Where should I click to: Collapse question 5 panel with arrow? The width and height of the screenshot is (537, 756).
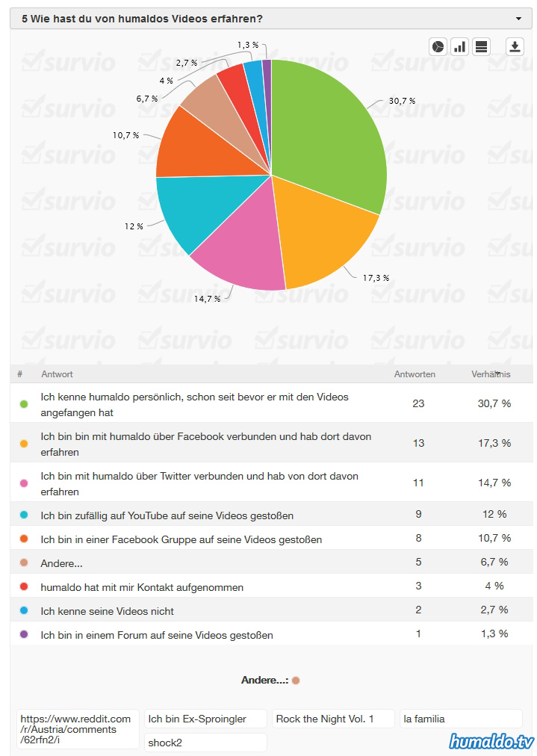(x=518, y=19)
